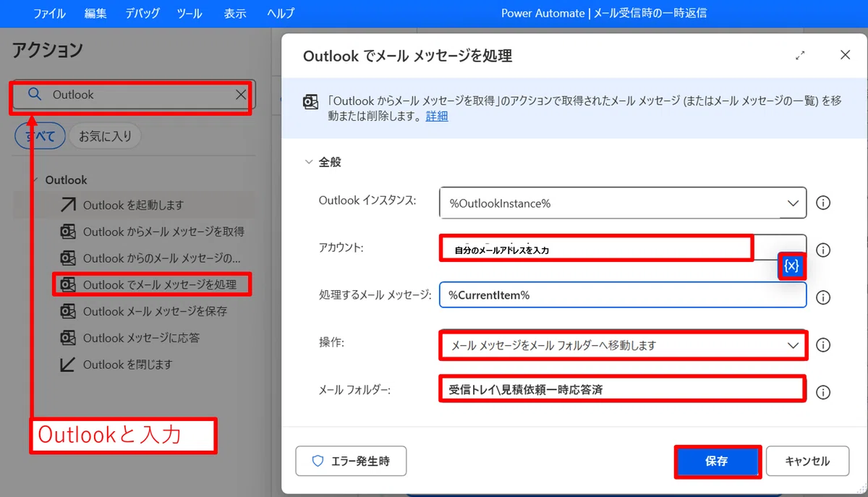Viewport: 868px width, 497px height.
Task: Open the デバッグ menu
Action: (142, 13)
